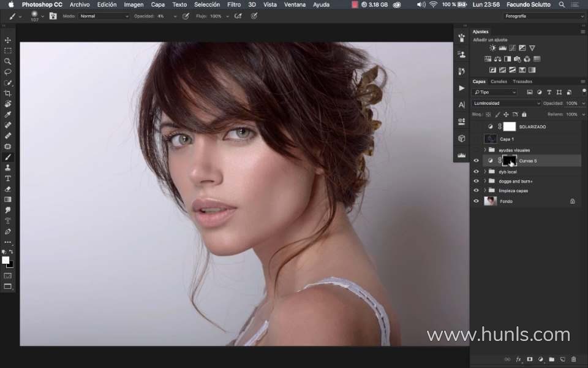The height and width of the screenshot is (368, 588).
Task: Select the Brush tool in toolbar
Action: 7,157
